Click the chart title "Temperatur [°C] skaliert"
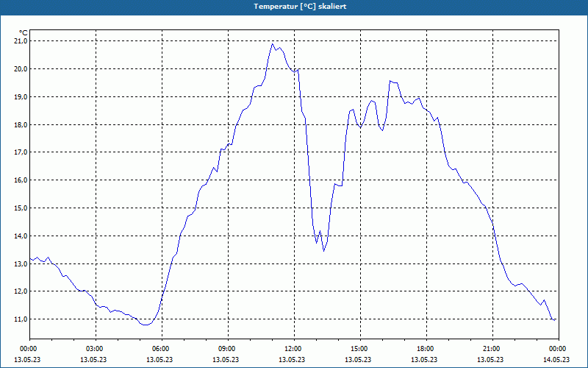Image resolution: width=588 pixels, height=368 pixels. [x=300, y=7]
